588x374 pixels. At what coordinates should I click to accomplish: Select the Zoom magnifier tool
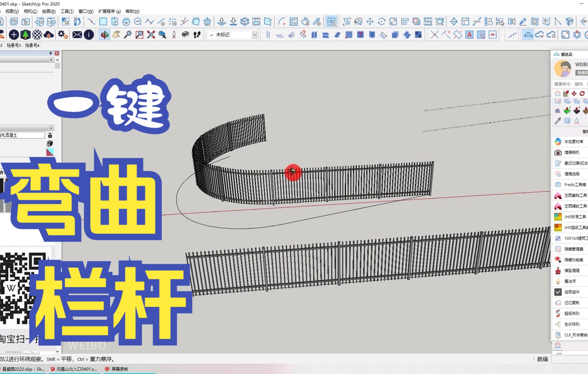pos(127,34)
